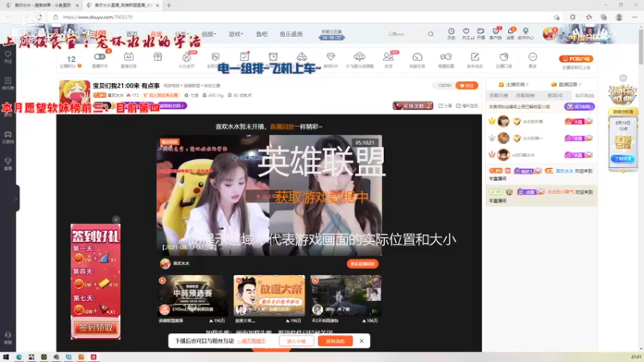Open the 中韩预选赛 stream thumbnail

point(192,295)
